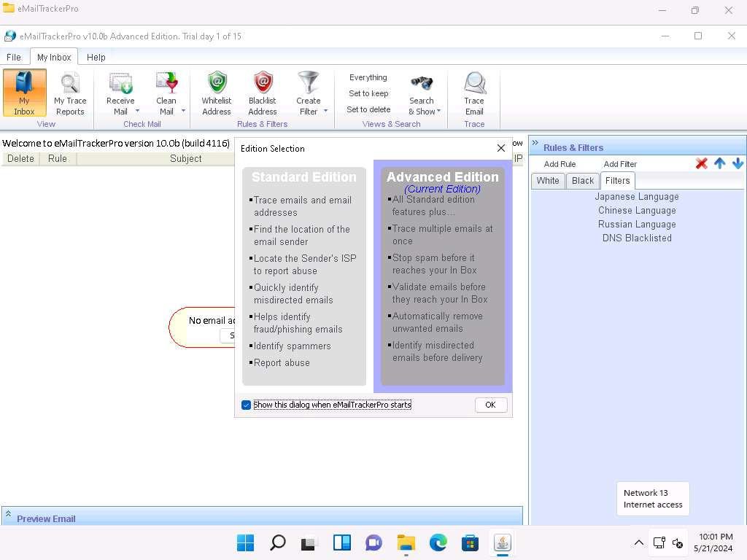Expand the Clean Mail dropdown arrow
This screenshot has width=747, height=560.
tap(183, 112)
